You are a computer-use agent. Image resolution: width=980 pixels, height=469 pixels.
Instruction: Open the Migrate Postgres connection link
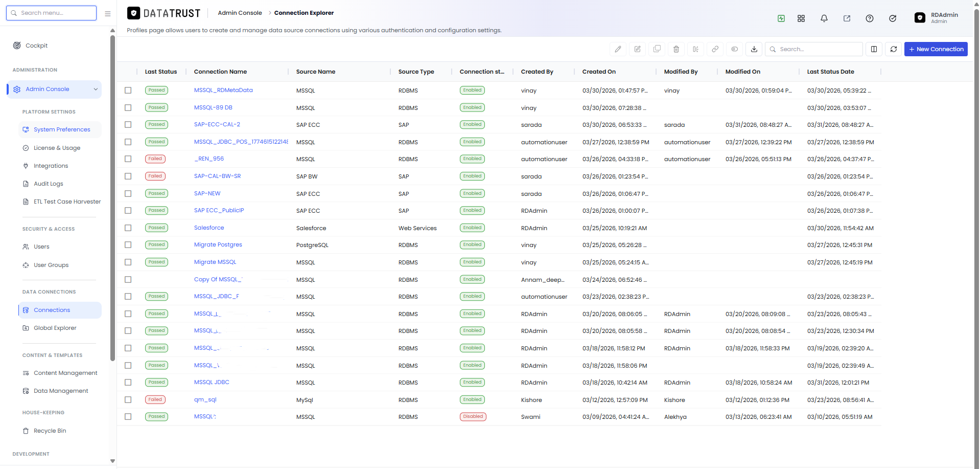point(218,244)
